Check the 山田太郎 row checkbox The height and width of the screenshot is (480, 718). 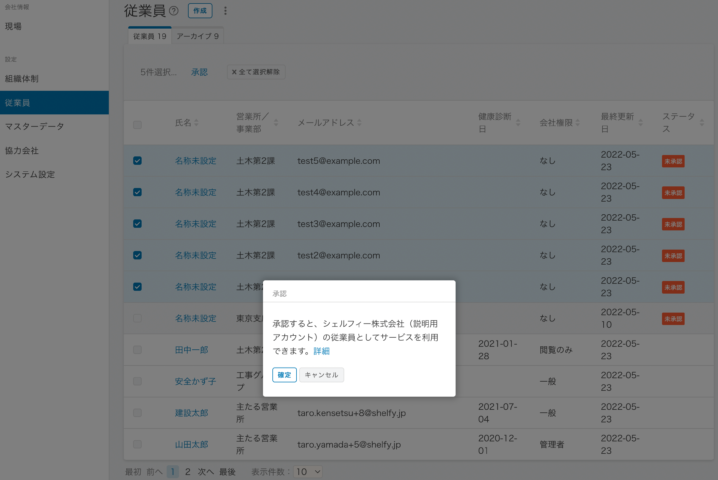[x=138, y=443]
